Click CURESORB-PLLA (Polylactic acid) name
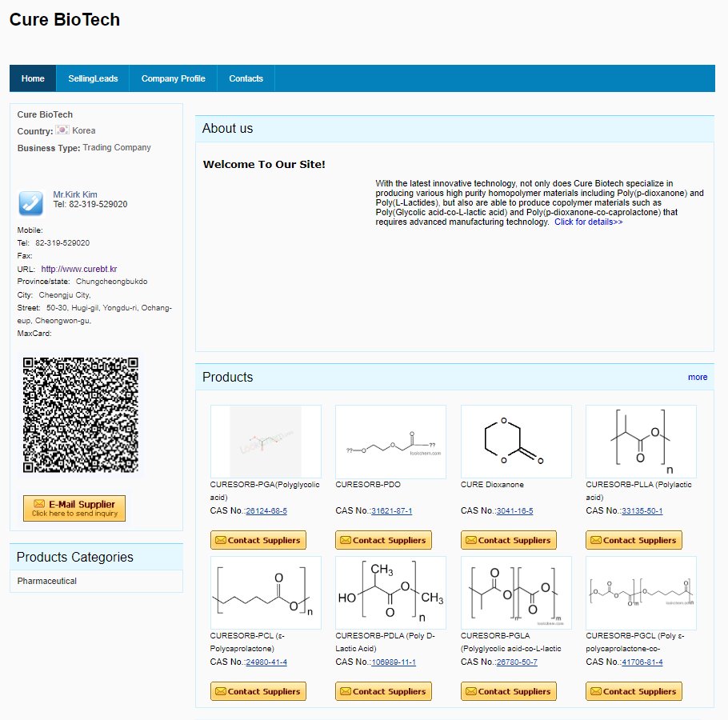 (638, 490)
